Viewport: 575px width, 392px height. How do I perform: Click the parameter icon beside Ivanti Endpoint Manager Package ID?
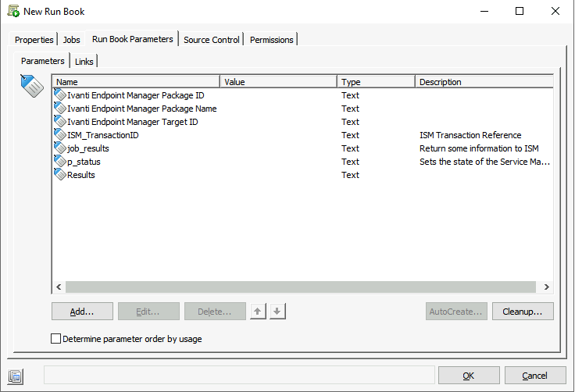click(60, 94)
